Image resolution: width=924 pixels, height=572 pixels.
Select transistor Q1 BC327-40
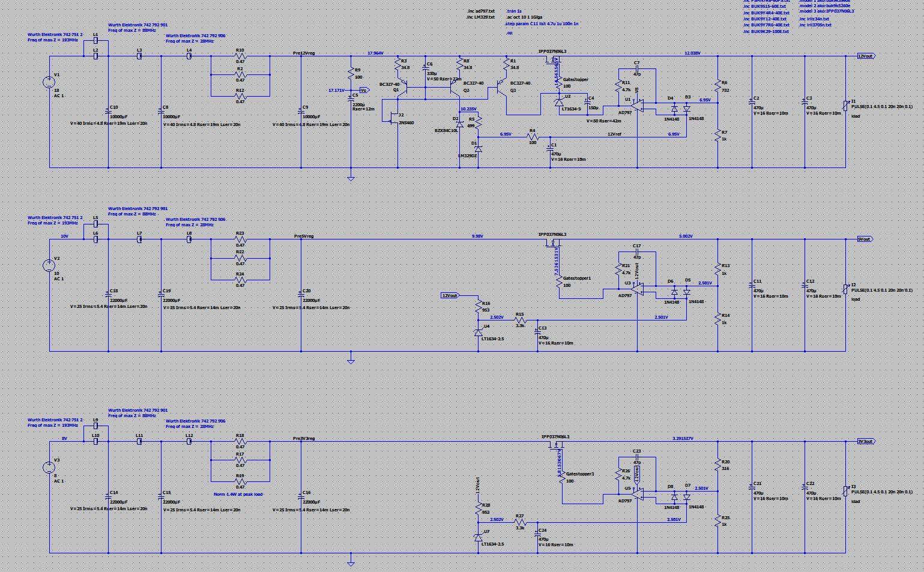click(403, 88)
